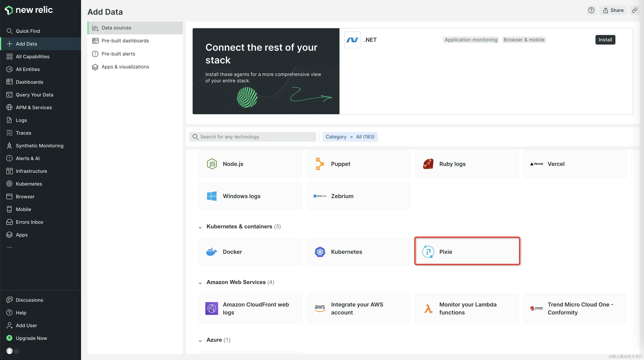Click the copy permalink chain icon
This screenshot has width=644, height=360.
[634, 10]
